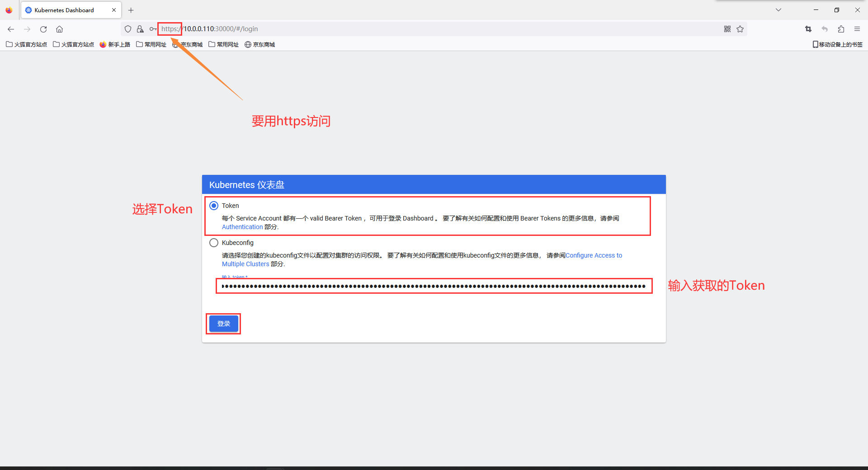
Task: Open the 新手上路 bookmark
Action: (x=115, y=44)
